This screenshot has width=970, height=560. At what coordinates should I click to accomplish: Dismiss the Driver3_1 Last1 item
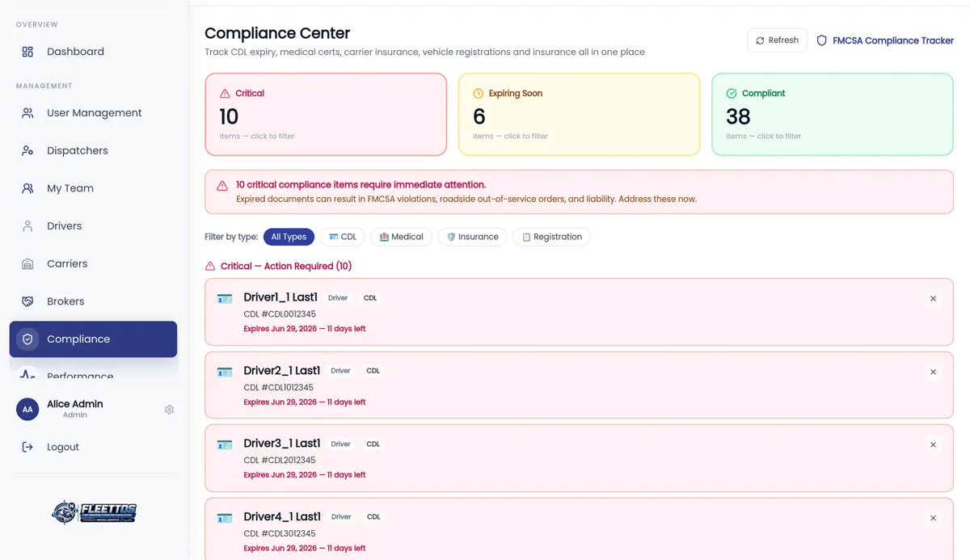pos(933,444)
